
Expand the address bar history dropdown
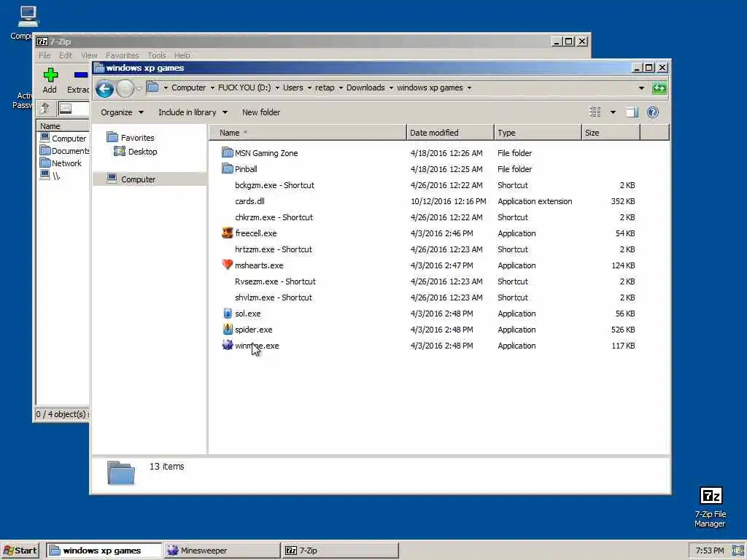[641, 88]
